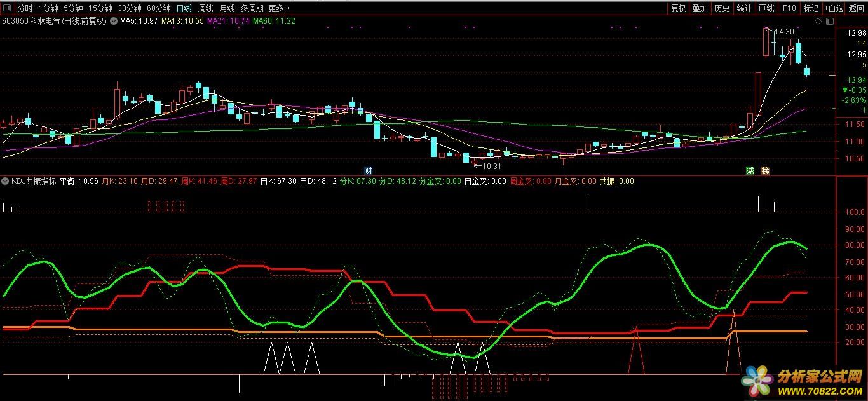Viewport: 868px width, 401px height.
Task: Expand the KDJ共振指标 indicator dropdown
Action: tap(6, 181)
